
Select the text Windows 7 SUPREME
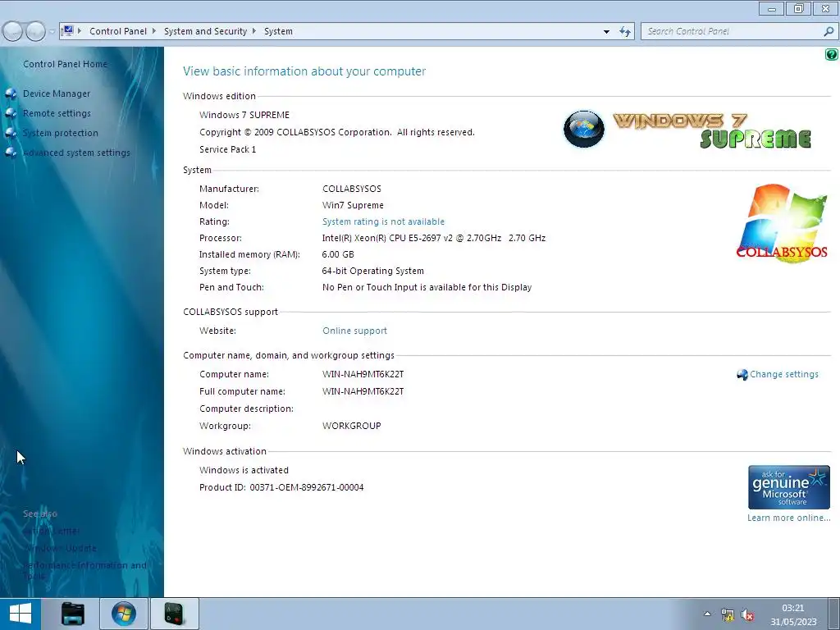(x=244, y=115)
